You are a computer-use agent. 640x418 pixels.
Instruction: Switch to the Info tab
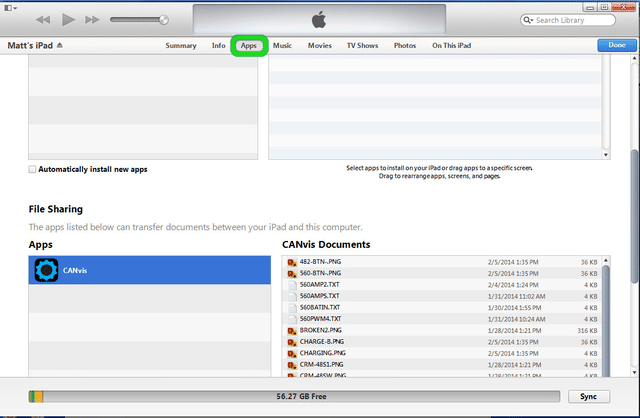click(x=218, y=46)
